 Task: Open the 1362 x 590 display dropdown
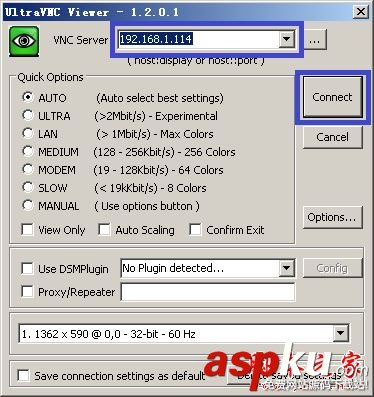(340, 333)
